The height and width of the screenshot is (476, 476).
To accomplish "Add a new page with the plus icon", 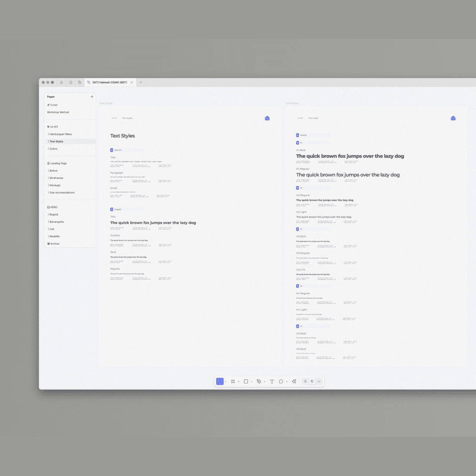I will tap(92, 97).
